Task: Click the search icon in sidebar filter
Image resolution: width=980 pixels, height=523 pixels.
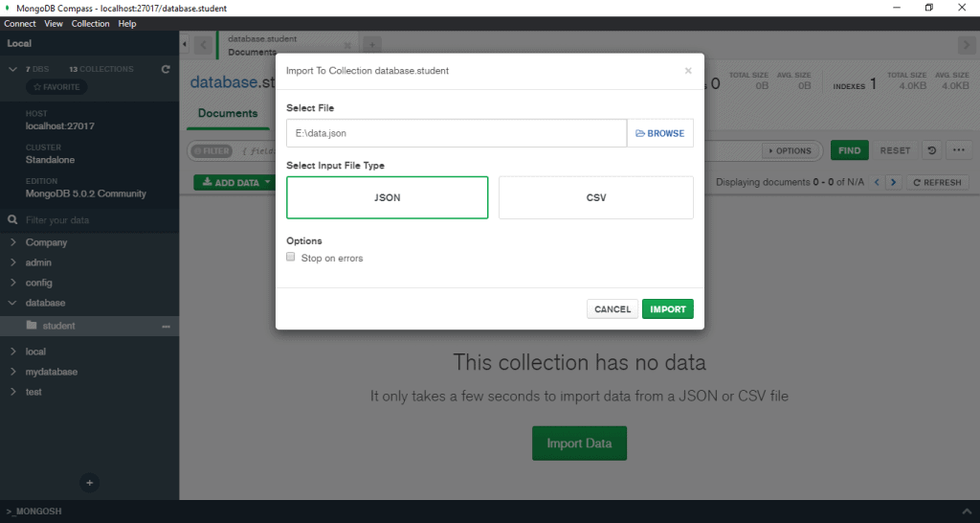Action: click(11, 220)
